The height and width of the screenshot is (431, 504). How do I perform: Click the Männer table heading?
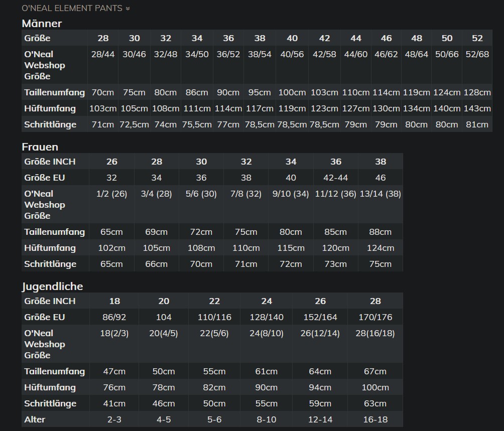pyautogui.click(x=42, y=23)
